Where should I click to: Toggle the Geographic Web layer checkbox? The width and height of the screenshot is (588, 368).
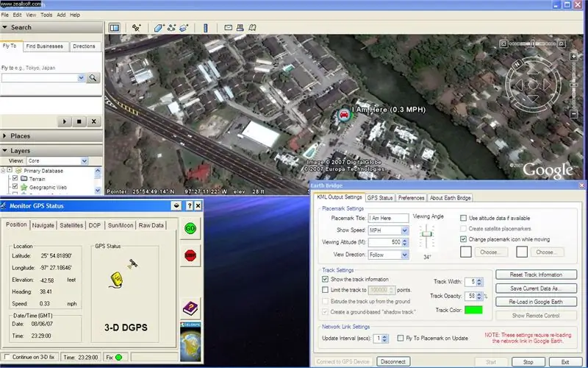(x=15, y=187)
